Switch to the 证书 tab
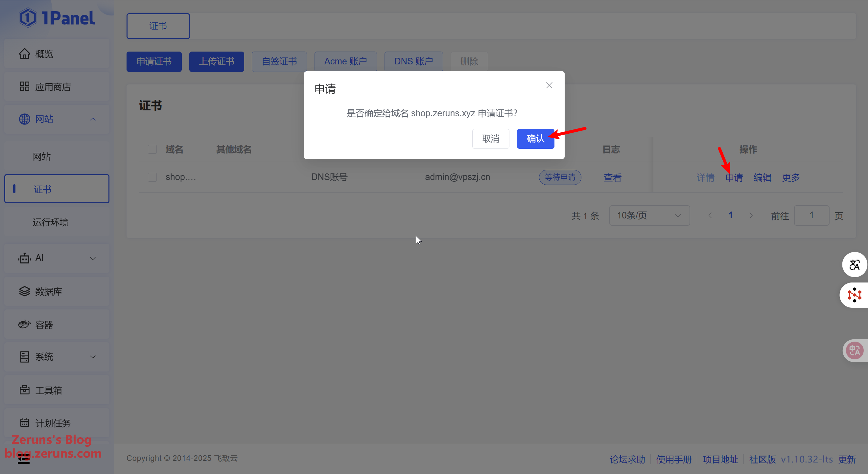The image size is (868, 474). [158, 26]
